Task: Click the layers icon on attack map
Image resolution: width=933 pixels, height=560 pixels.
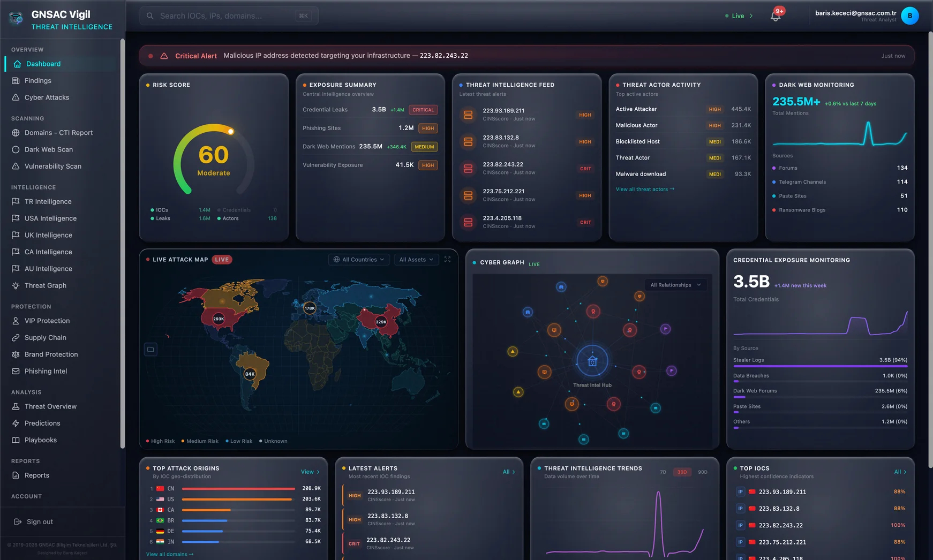Action: pyautogui.click(x=151, y=350)
